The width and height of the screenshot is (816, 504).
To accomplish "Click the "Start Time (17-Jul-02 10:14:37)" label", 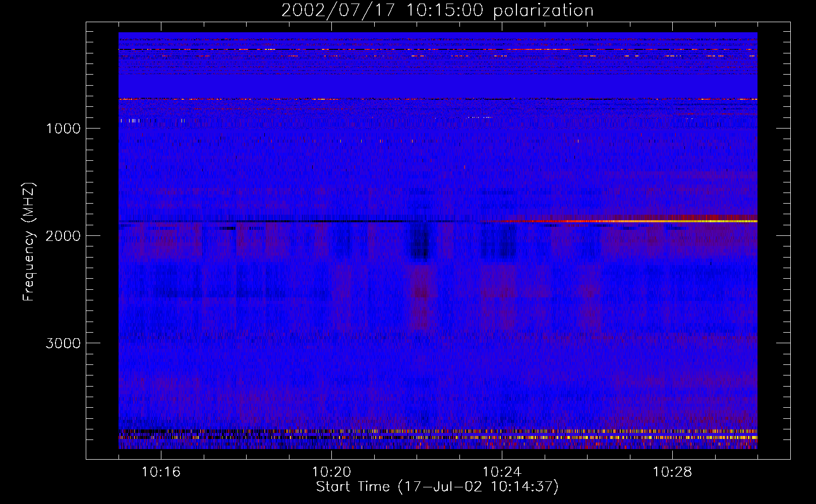I will pyautogui.click(x=437, y=487).
